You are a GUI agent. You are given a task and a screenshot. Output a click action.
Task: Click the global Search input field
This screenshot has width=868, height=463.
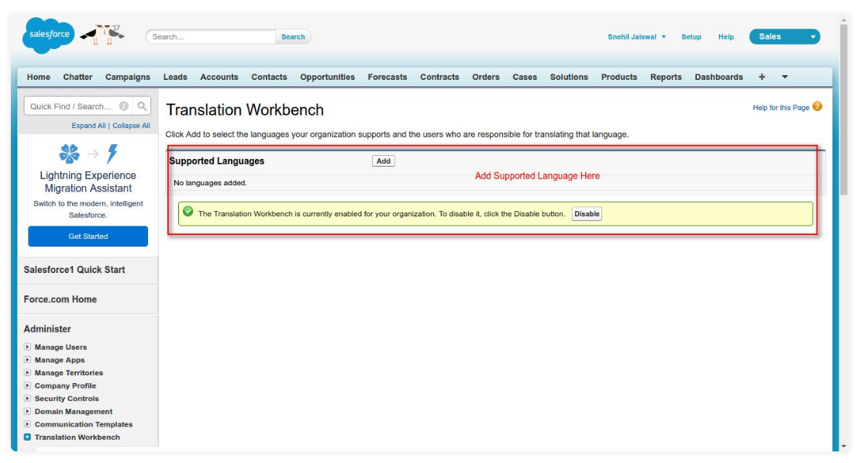(212, 36)
